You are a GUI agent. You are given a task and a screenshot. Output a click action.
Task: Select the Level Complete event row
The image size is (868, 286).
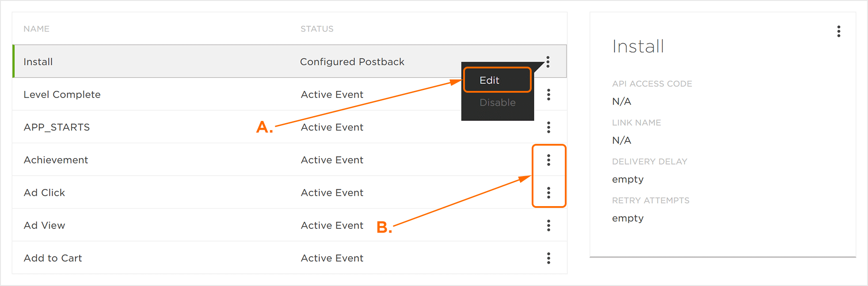62,94
